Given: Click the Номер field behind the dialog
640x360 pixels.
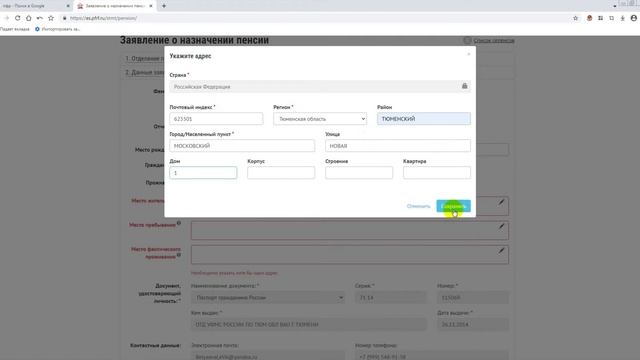Looking at the screenshot, I should point(473,298).
